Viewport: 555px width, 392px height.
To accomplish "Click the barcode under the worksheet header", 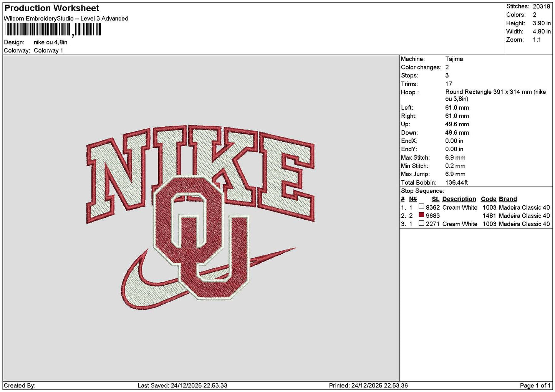I will coord(53,30).
